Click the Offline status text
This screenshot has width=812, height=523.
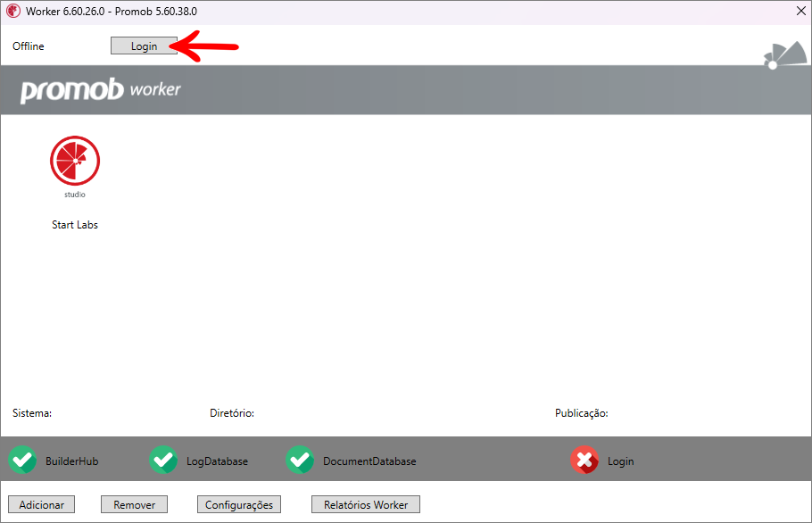29,46
